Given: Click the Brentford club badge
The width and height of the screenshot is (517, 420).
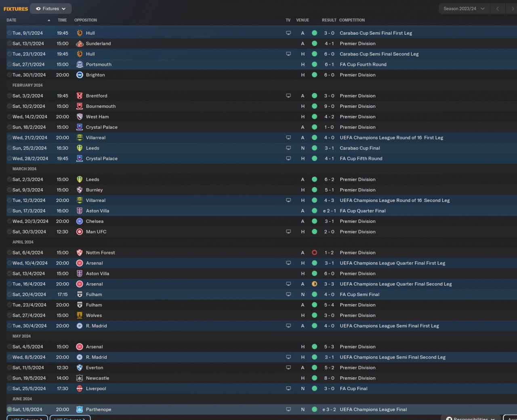Looking at the screenshot, I should tap(80, 96).
